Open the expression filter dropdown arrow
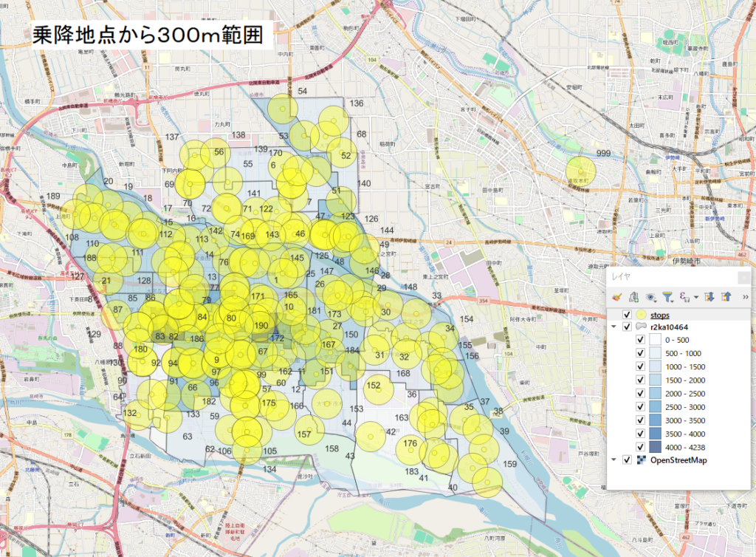 point(695,298)
